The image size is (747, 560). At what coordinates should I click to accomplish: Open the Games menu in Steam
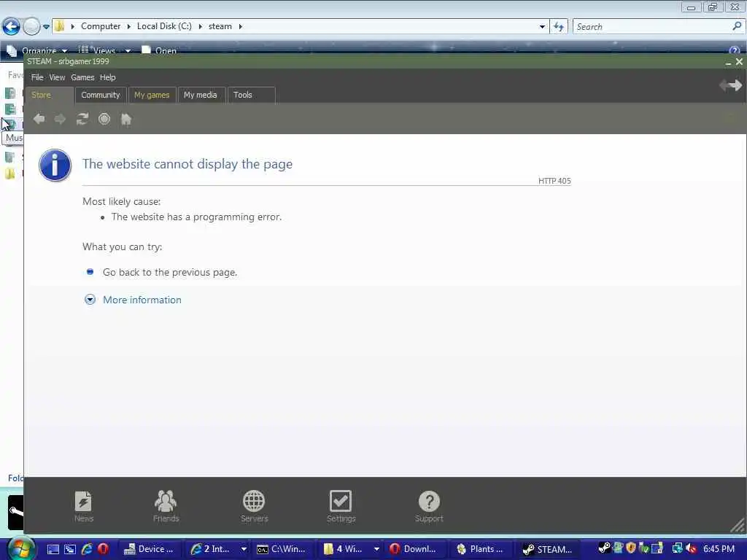[82, 77]
